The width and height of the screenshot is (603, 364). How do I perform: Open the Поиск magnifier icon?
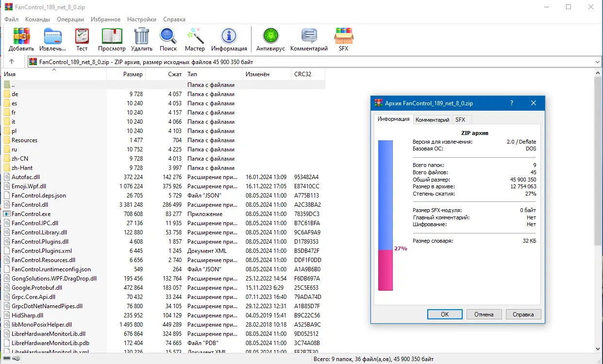click(x=168, y=36)
